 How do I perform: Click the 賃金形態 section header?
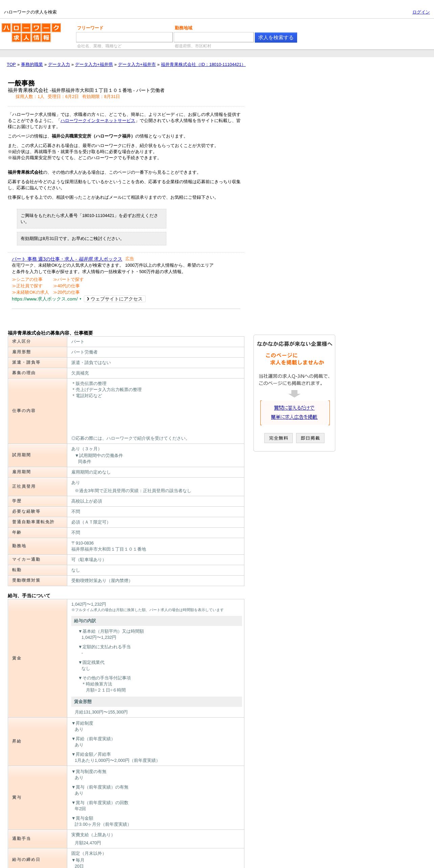pyautogui.click(x=156, y=702)
